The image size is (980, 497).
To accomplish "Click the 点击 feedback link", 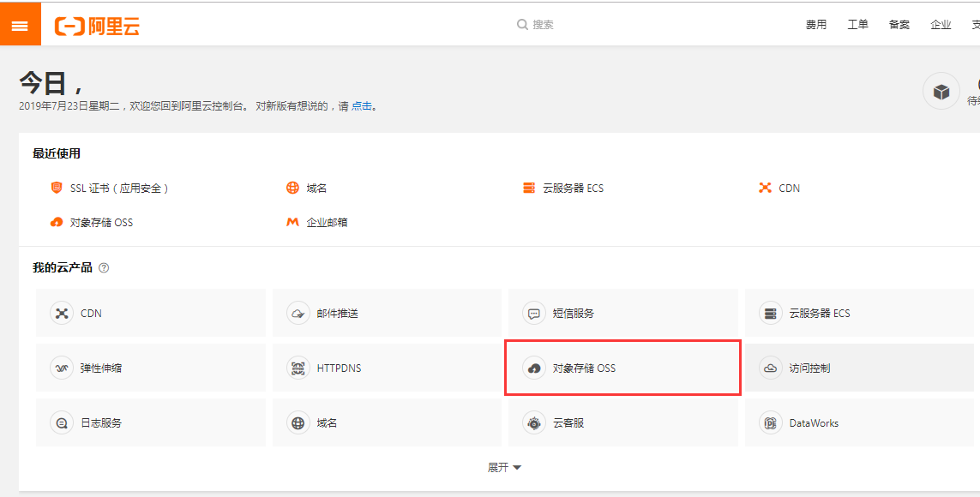I will pos(362,106).
